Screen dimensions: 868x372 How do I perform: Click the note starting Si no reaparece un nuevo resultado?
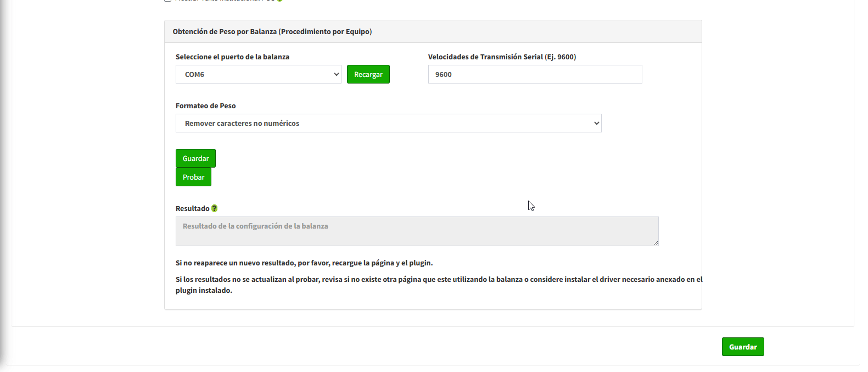[304, 263]
